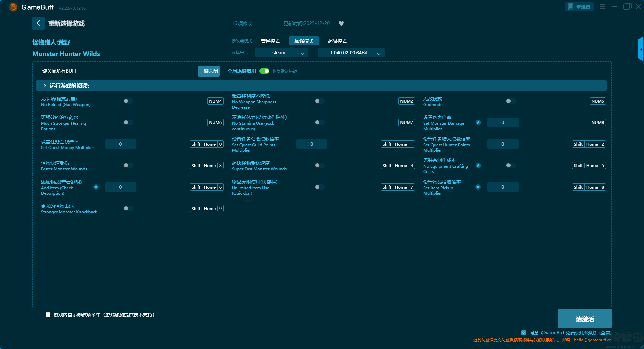Image resolution: width=644 pixels, height=349 pixels.
Task: Disable the global hotkey toggle
Action: [x=264, y=71]
